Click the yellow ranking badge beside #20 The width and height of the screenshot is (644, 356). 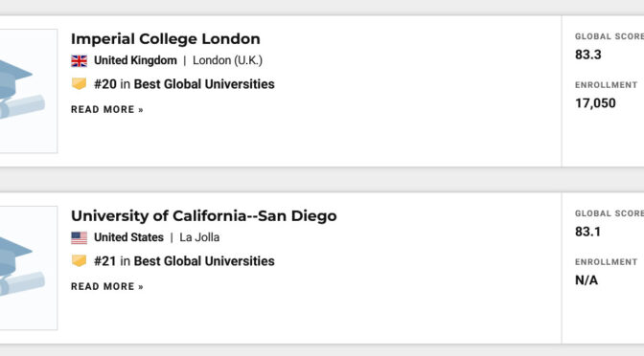pyautogui.click(x=79, y=83)
